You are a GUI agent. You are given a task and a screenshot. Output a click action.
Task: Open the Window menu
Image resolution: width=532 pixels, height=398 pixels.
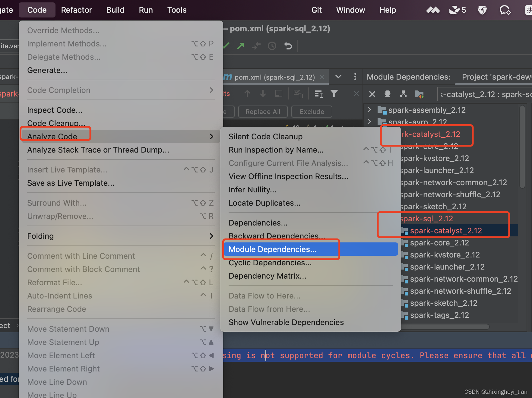click(350, 10)
